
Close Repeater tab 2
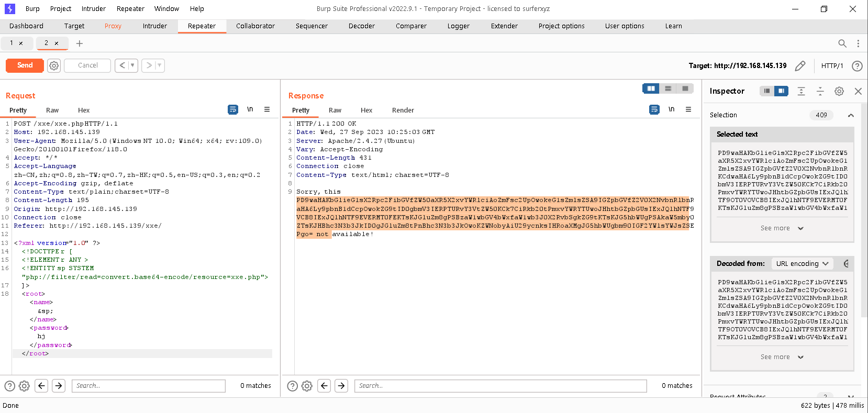click(x=57, y=43)
